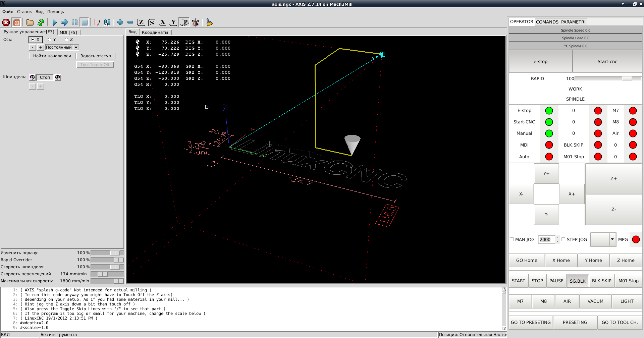Image resolution: width=644 pixels, height=338 pixels.
Task: Toggle the M01 Stop button
Action: coord(629,281)
